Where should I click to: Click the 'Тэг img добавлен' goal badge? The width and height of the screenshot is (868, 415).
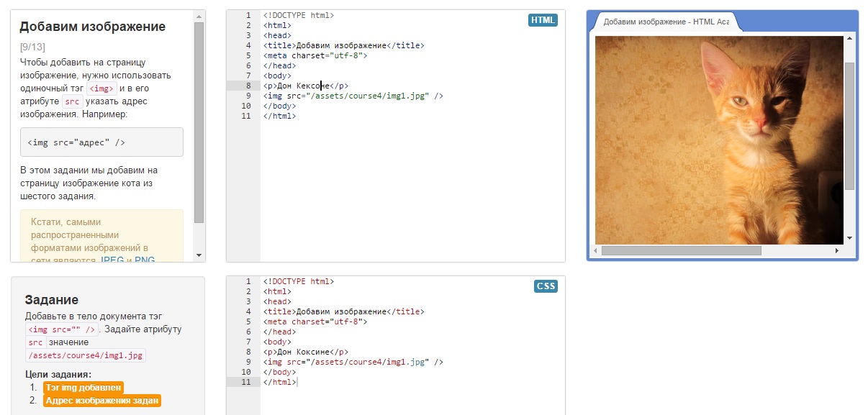pyautogui.click(x=83, y=388)
